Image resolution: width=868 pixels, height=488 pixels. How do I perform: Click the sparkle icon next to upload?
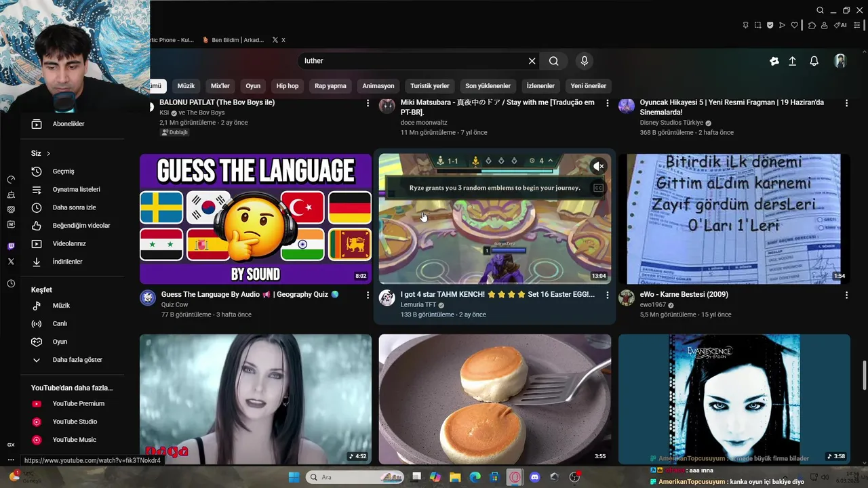774,61
